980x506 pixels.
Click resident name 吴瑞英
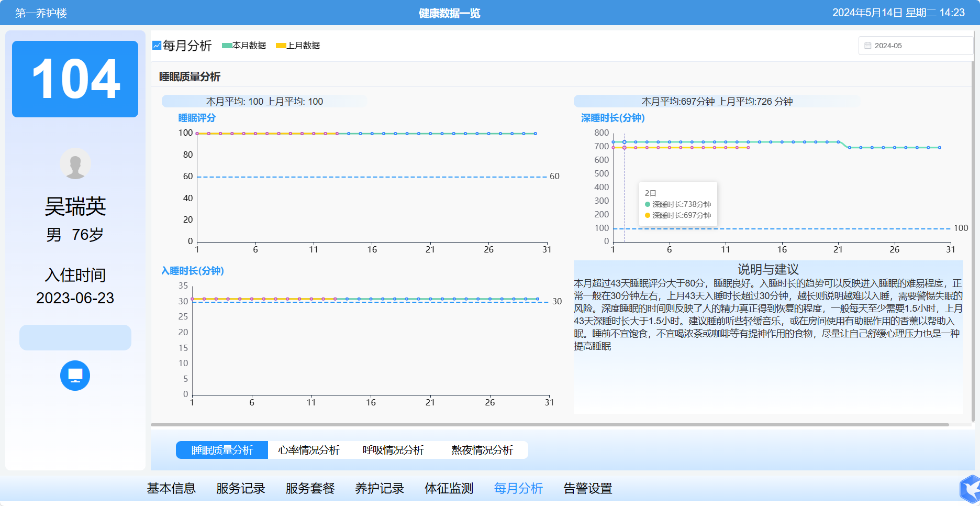(x=75, y=206)
